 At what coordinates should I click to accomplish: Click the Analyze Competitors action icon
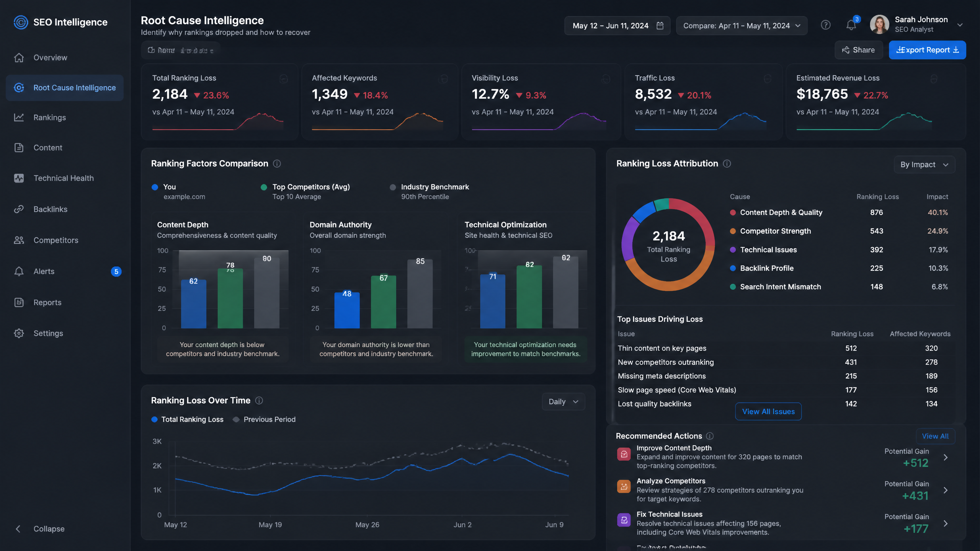point(624,487)
